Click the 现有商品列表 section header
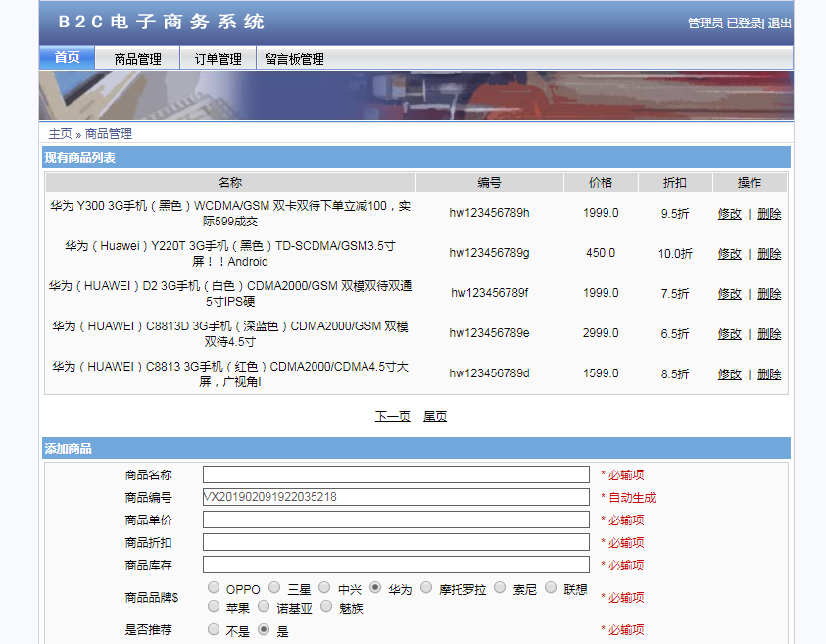 [416, 157]
